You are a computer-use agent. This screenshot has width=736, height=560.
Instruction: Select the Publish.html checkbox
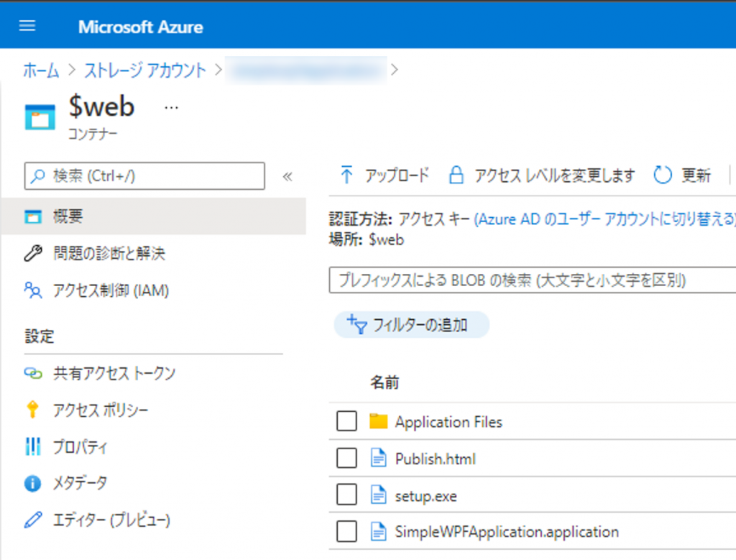346,459
